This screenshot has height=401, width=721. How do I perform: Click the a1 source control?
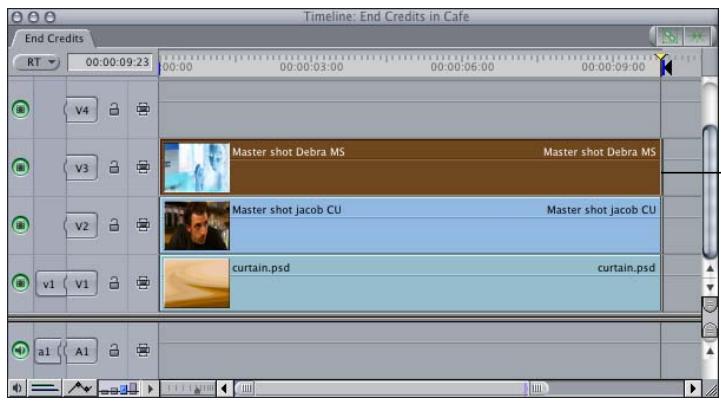tap(47, 351)
